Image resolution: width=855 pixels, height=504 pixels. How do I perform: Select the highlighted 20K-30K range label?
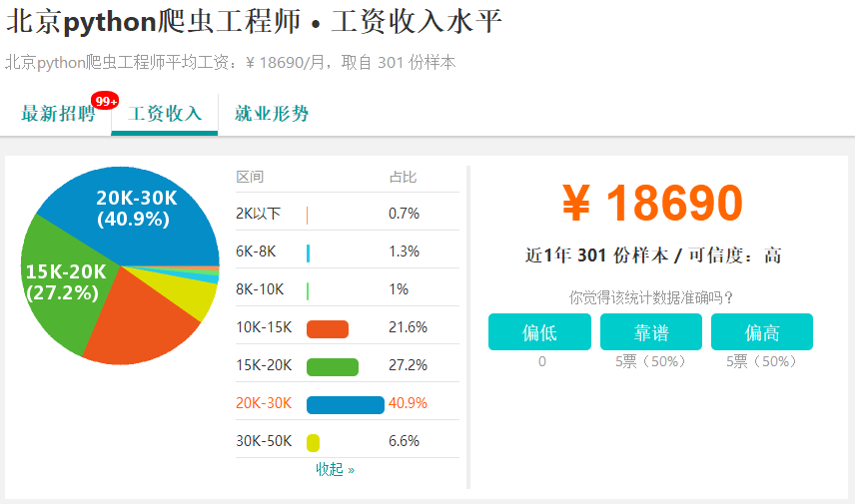pos(264,402)
